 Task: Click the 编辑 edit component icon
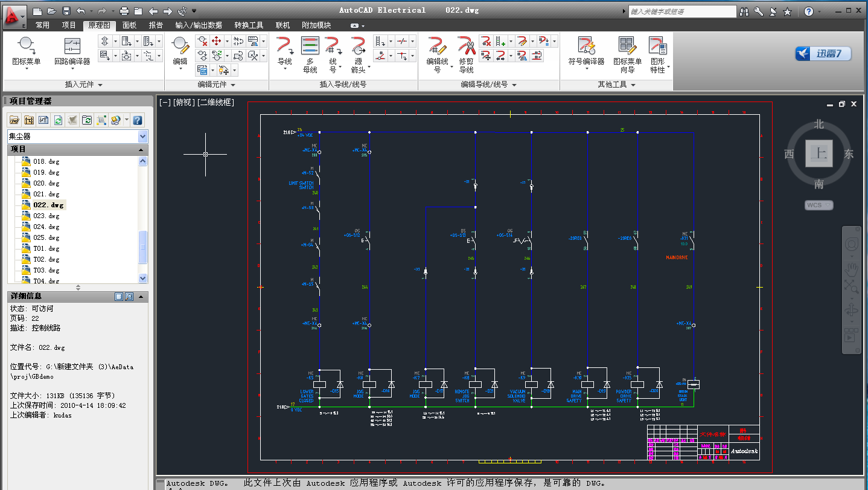(x=180, y=51)
